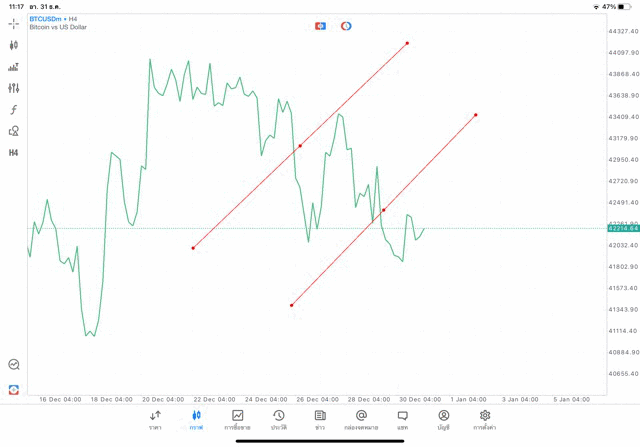Open the drawing objects shapes tool
This screenshot has height=447, width=640.
(x=14, y=131)
